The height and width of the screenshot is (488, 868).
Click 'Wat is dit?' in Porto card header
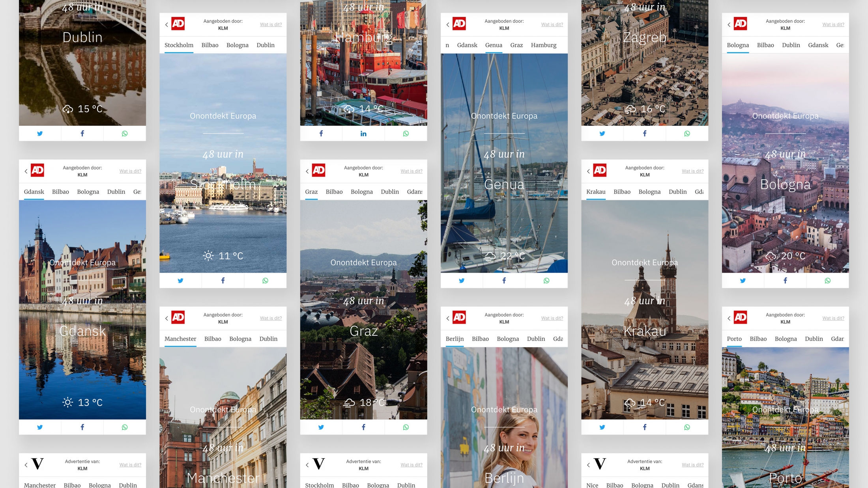pos(833,318)
